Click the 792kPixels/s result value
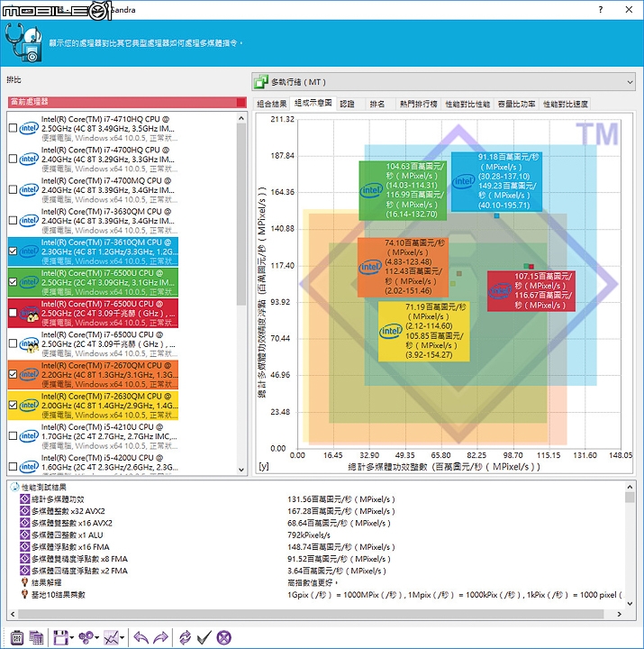644x649 pixels. pos(309,535)
